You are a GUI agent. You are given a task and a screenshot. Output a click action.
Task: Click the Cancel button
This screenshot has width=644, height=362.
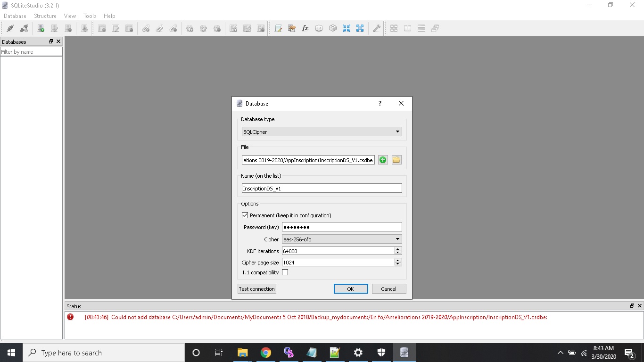[x=389, y=289]
